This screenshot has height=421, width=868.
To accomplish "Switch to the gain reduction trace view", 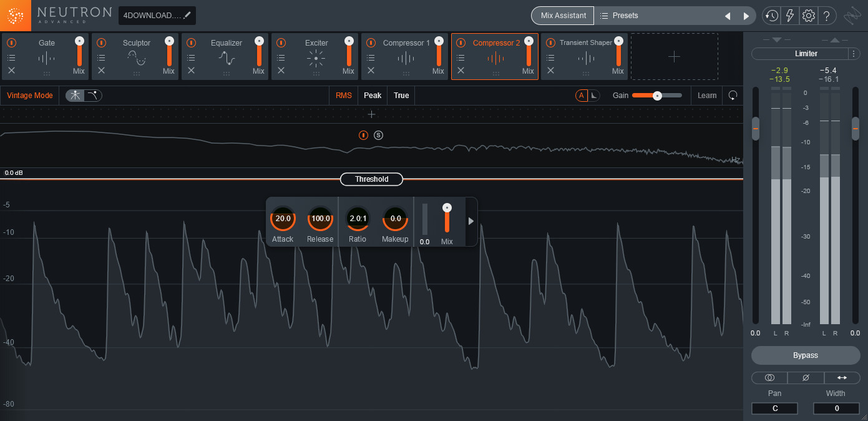I will coord(76,96).
